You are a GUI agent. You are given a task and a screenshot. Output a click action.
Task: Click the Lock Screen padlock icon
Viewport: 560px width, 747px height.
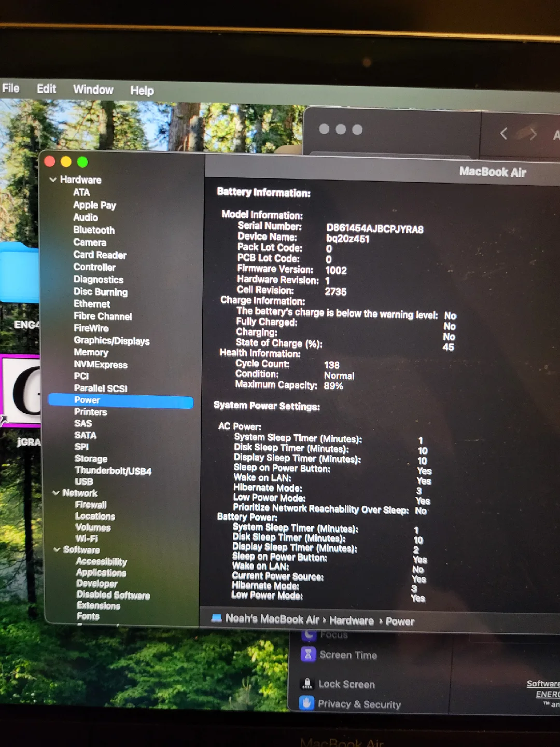pos(307,683)
